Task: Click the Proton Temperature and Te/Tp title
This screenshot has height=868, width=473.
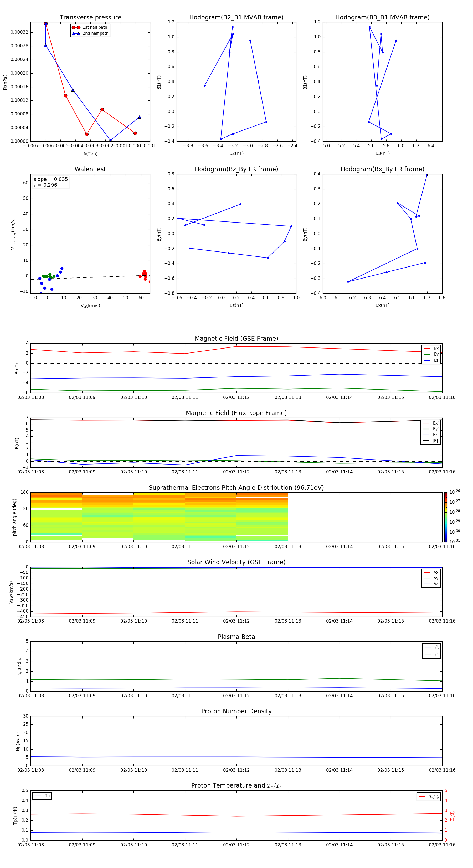Action: 236,786
